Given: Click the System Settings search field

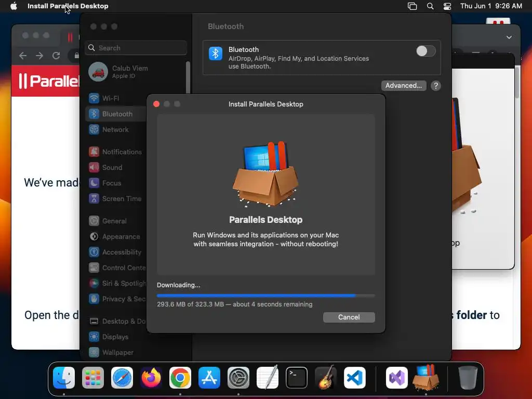Looking at the screenshot, I should tap(136, 48).
